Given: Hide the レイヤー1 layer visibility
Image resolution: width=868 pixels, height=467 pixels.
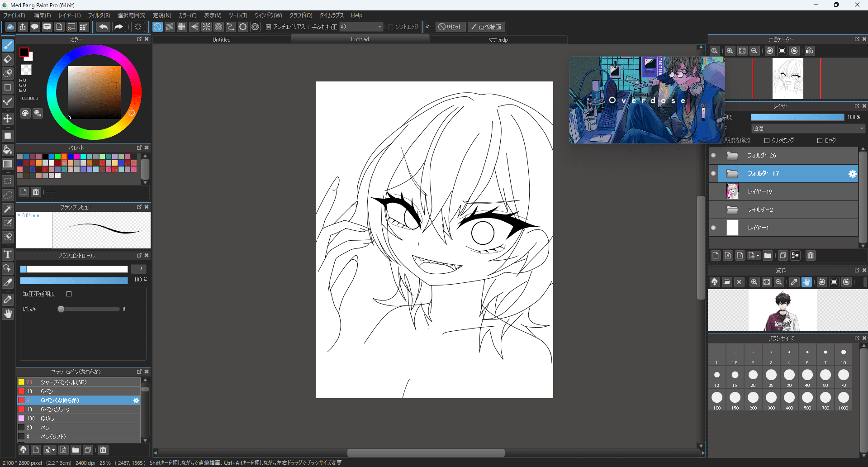Looking at the screenshot, I should coord(713,228).
